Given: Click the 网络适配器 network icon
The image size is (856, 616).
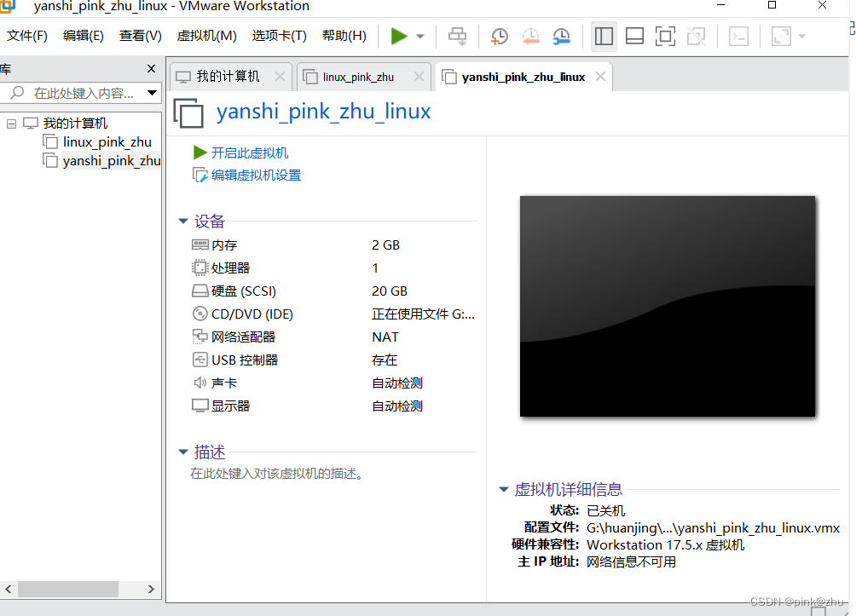Looking at the screenshot, I should pyautogui.click(x=200, y=337).
